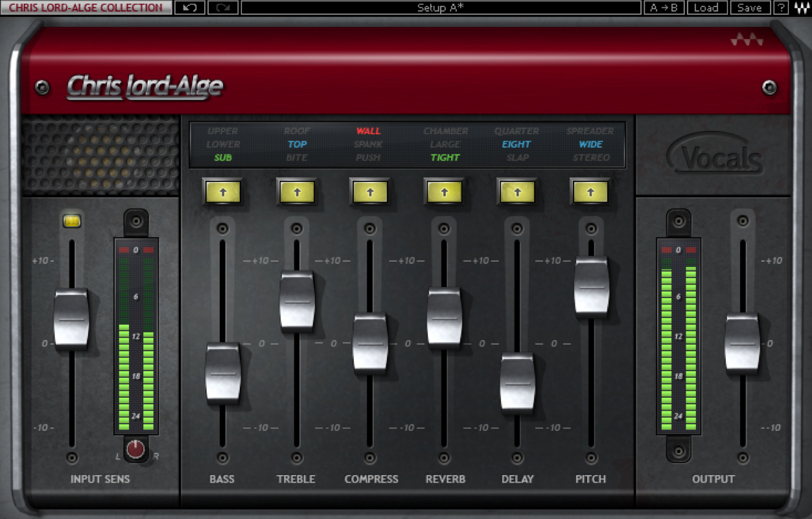Toggle the yellow LED above the INPUT SENS fader

click(x=72, y=220)
